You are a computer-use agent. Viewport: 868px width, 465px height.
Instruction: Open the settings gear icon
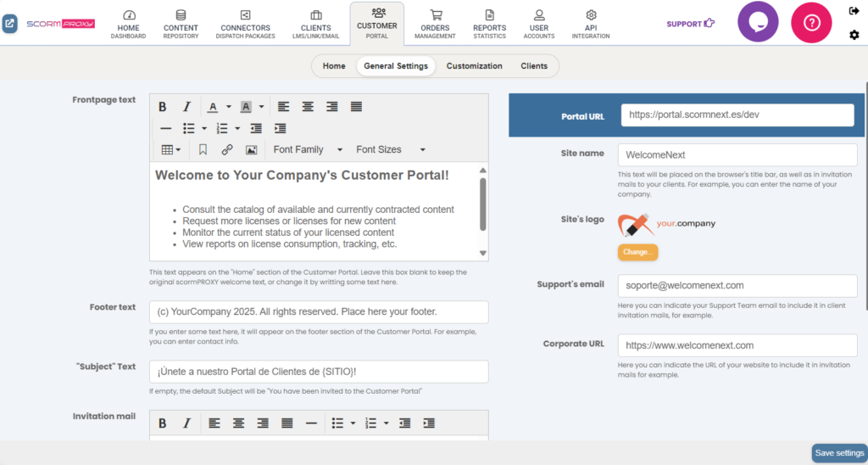[854, 35]
